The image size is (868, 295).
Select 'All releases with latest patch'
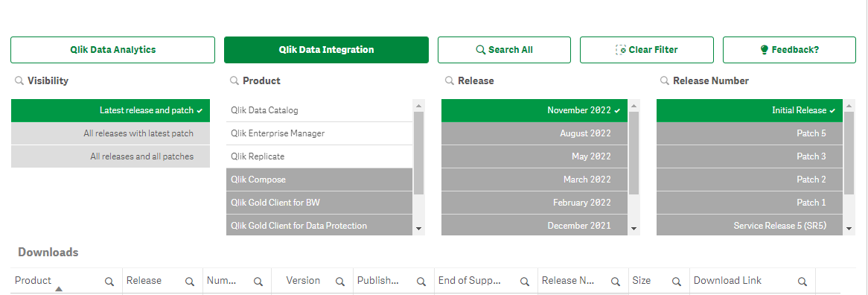[x=111, y=133]
